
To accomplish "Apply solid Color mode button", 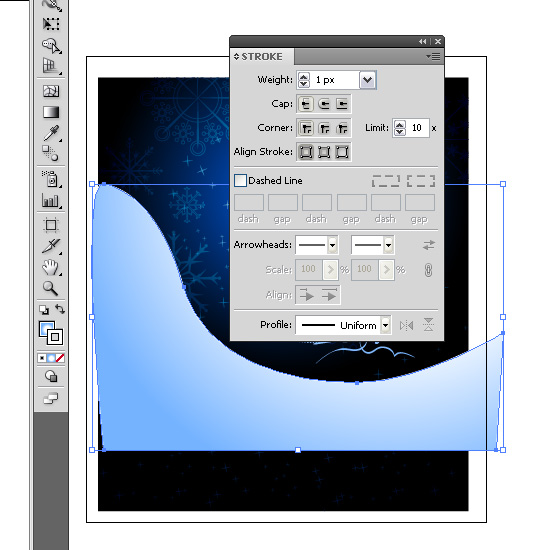I will pos(42,358).
